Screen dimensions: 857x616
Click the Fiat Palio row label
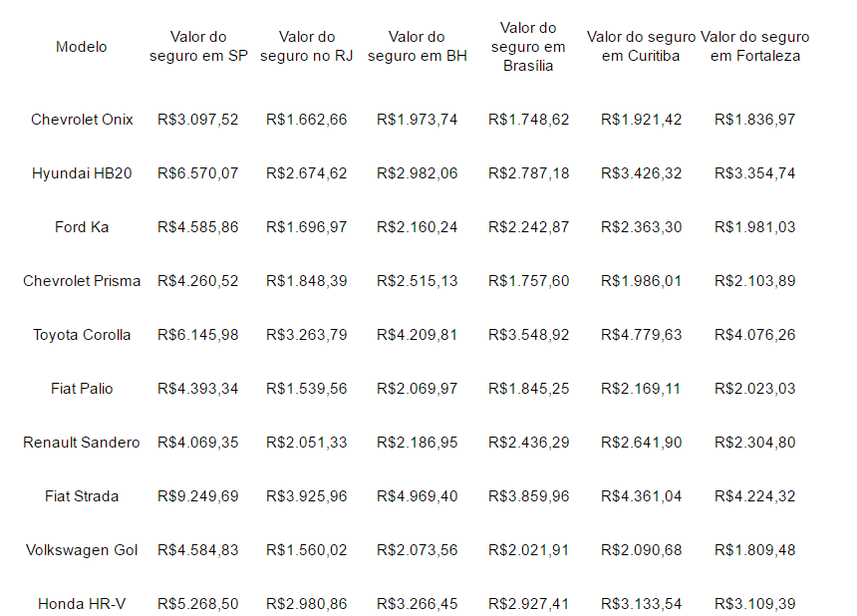point(82,389)
